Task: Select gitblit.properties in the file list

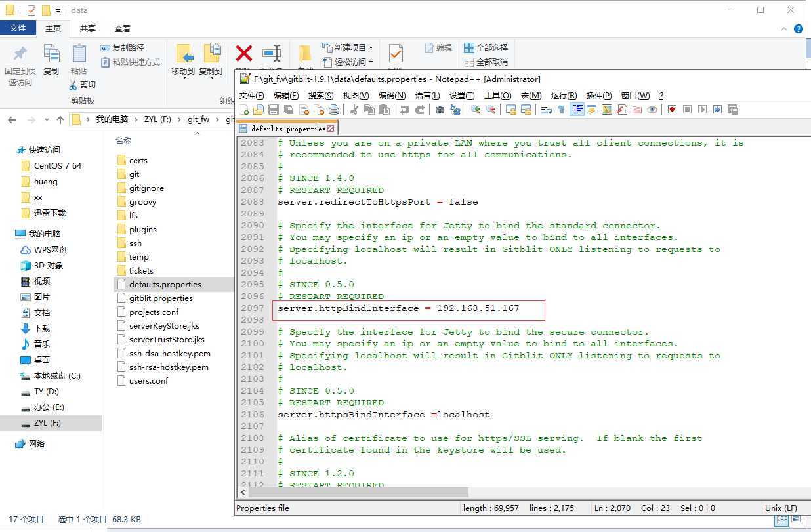Action: (x=161, y=298)
